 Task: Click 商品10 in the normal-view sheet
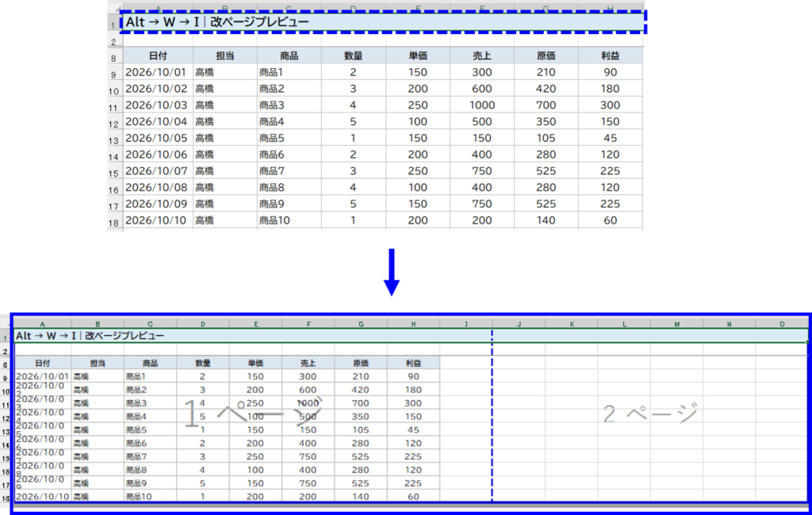pos(289,220)
